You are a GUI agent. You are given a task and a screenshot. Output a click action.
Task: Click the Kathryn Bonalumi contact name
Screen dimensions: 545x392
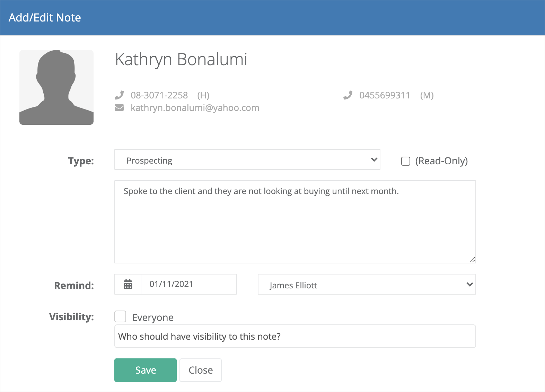[x=181, y=59]
